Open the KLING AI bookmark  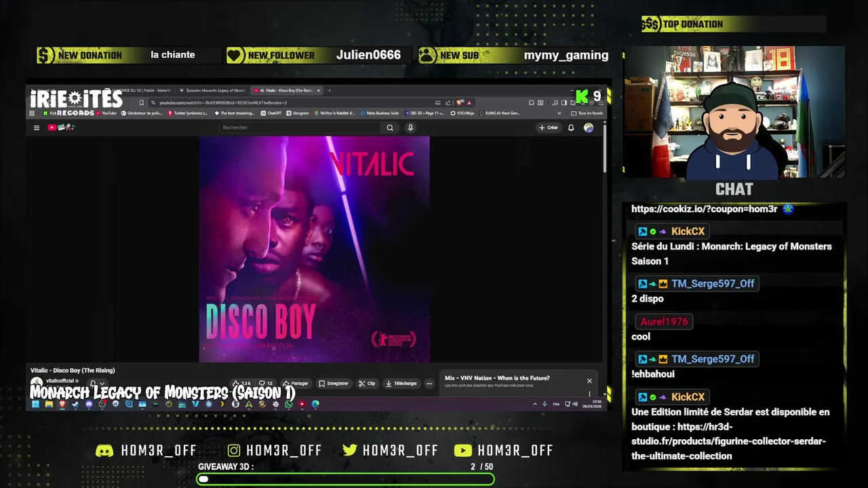(x=501, y=113)
